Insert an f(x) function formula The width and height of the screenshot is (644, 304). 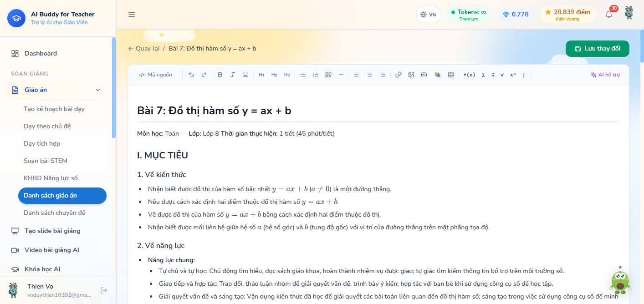469,75
